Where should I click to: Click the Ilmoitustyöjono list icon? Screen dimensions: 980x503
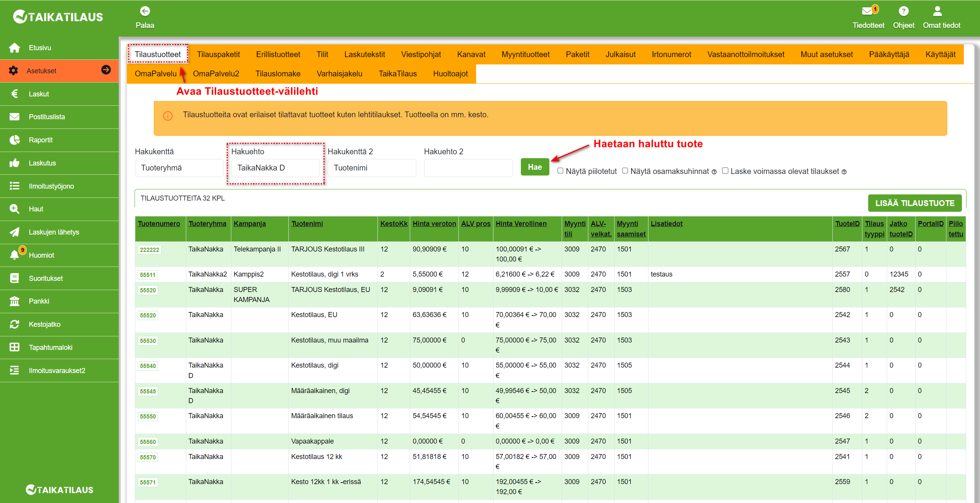tap(15, 186)
